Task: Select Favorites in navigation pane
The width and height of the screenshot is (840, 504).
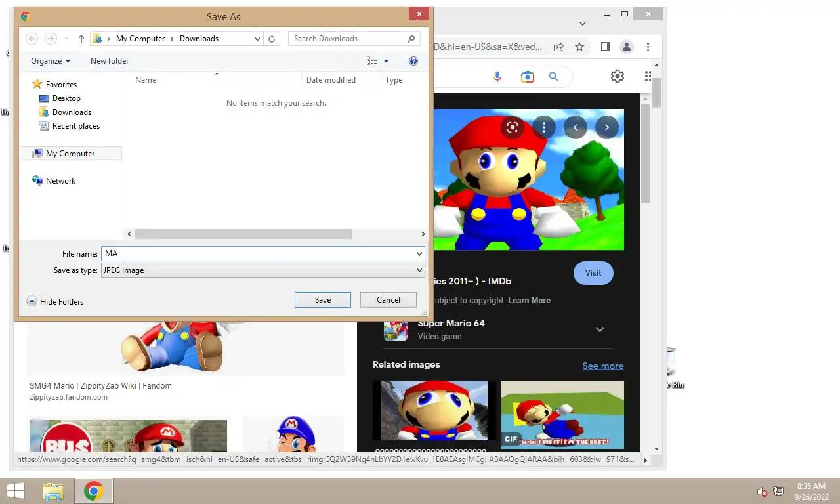Action: tap(61, 85)
